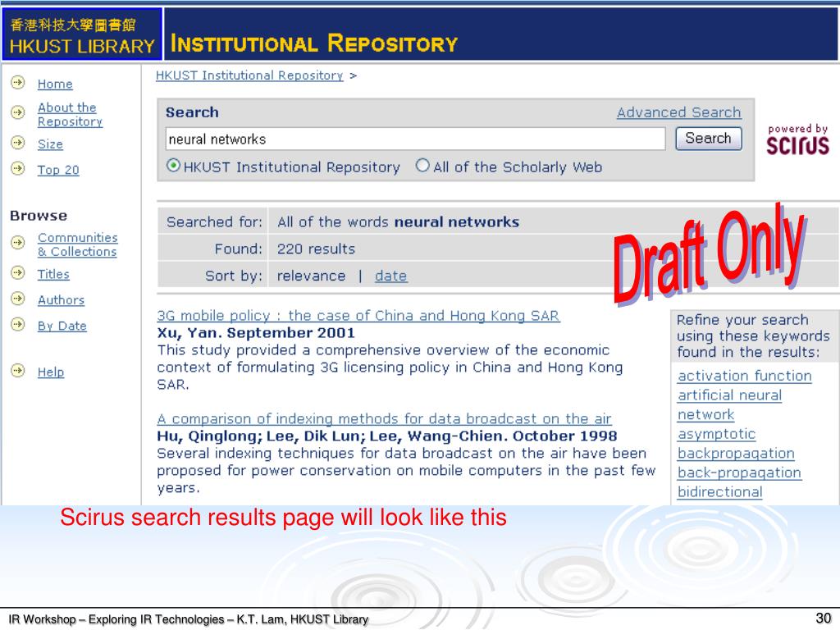Viewport: 840px width, 630px height.
Task: Click the Search button
Action: click(708, 138)
